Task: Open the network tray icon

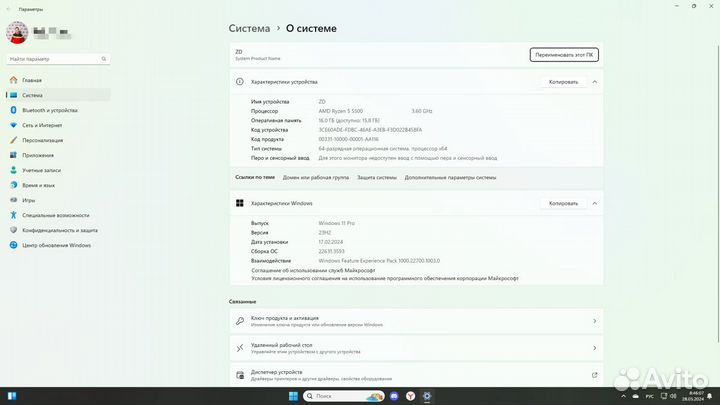Action: (x=664, y=396)
